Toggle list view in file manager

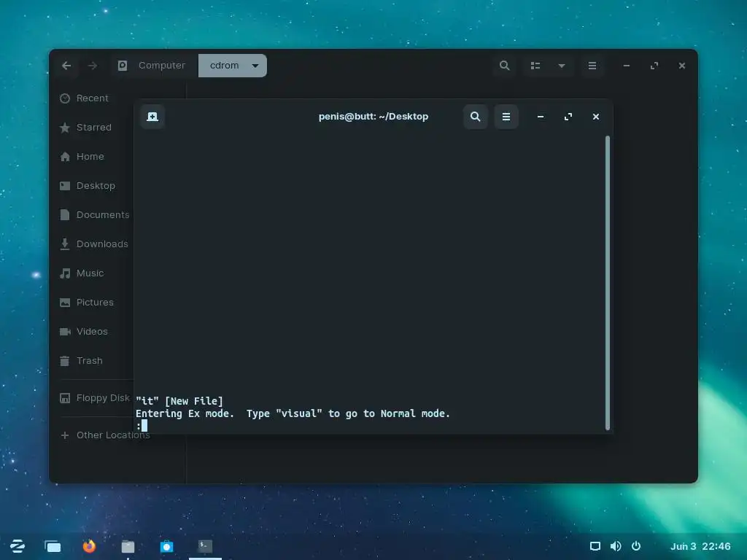point(535,66)
